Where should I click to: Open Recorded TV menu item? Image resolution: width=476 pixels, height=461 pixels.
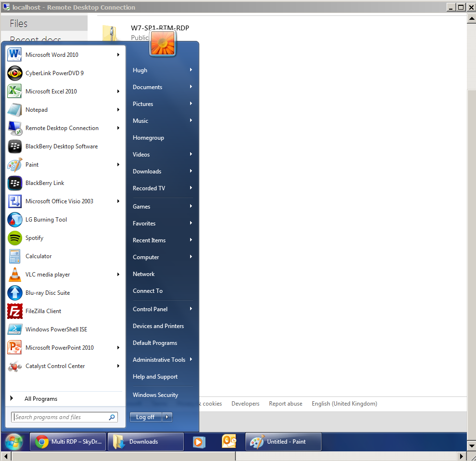[163, 188]
